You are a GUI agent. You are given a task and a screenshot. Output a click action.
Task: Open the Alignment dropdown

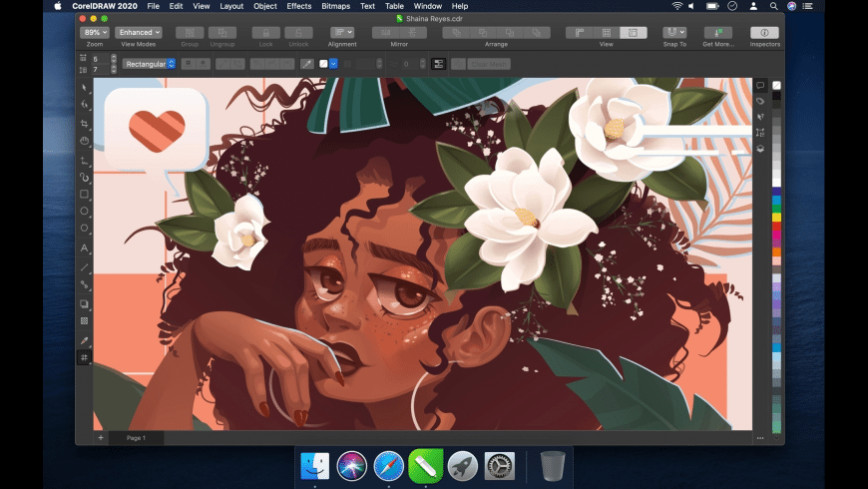342,33
